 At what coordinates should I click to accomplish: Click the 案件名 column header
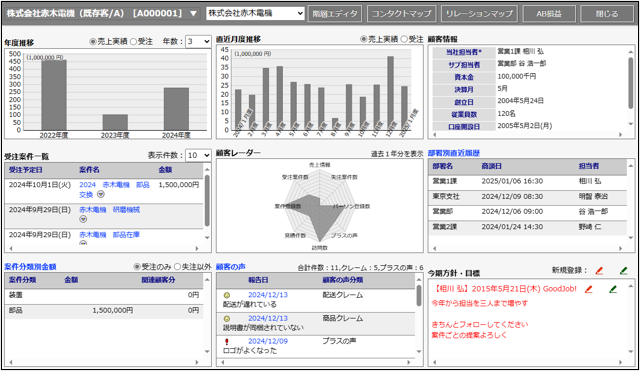pyautogui.click(x=89, y=170)
